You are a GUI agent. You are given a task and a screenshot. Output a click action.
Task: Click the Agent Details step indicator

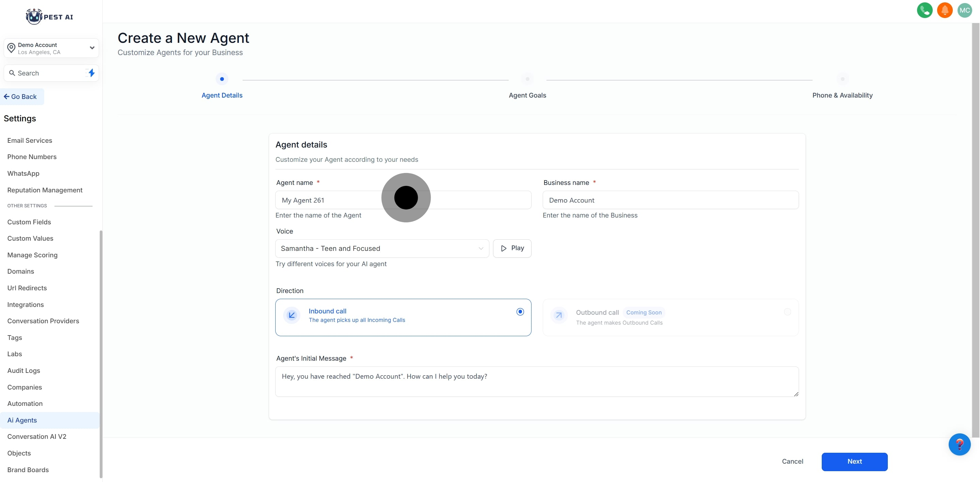point(222,79)
